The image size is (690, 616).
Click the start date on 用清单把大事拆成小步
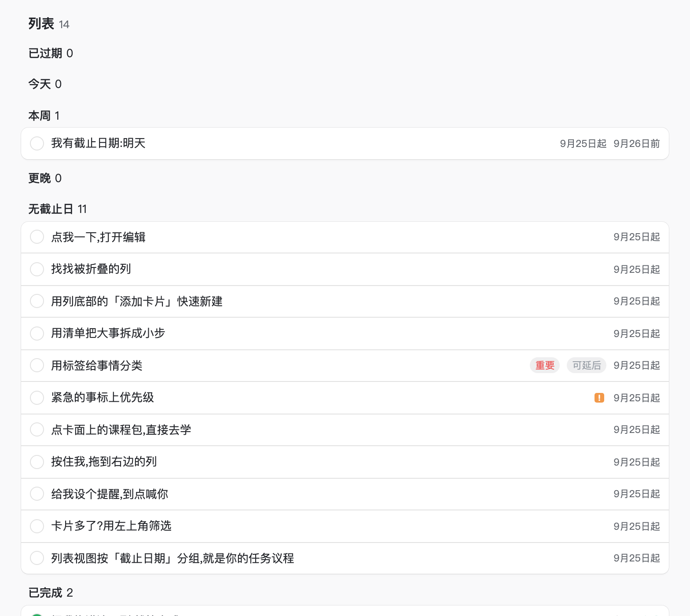[637, 334]
